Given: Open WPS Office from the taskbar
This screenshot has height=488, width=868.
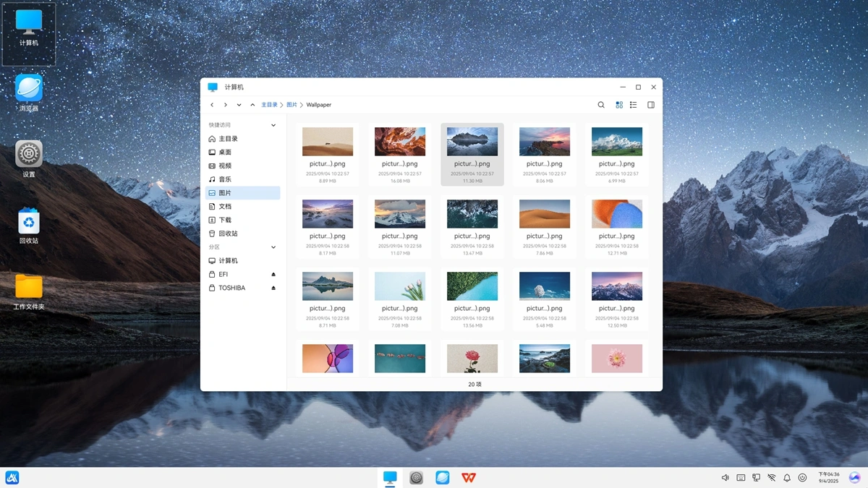Looking at the screenshot, I should 469,477.
